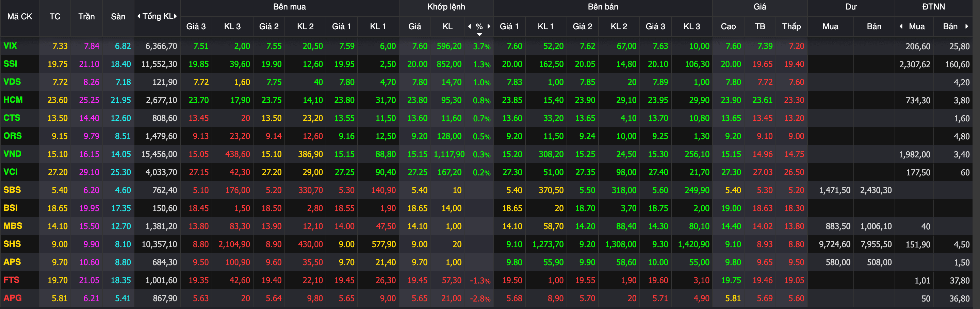Sort by Trần column header
Screen dimensions: 980x309
(86, 17)
